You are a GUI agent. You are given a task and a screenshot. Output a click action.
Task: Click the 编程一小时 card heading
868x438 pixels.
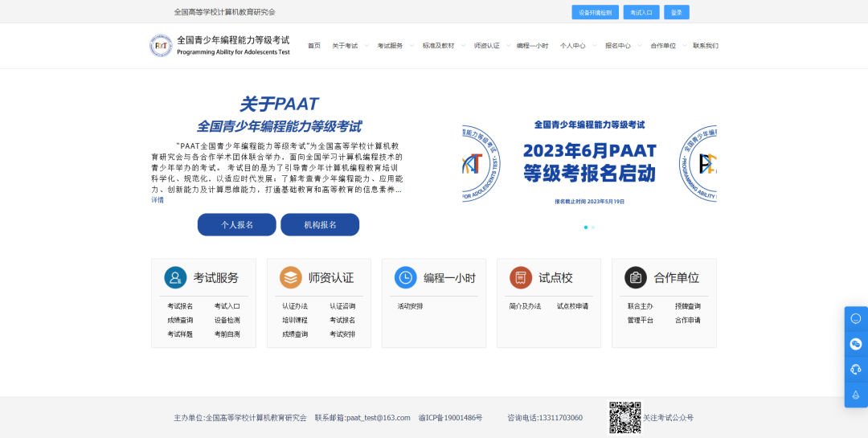click(x=449, y=278)
